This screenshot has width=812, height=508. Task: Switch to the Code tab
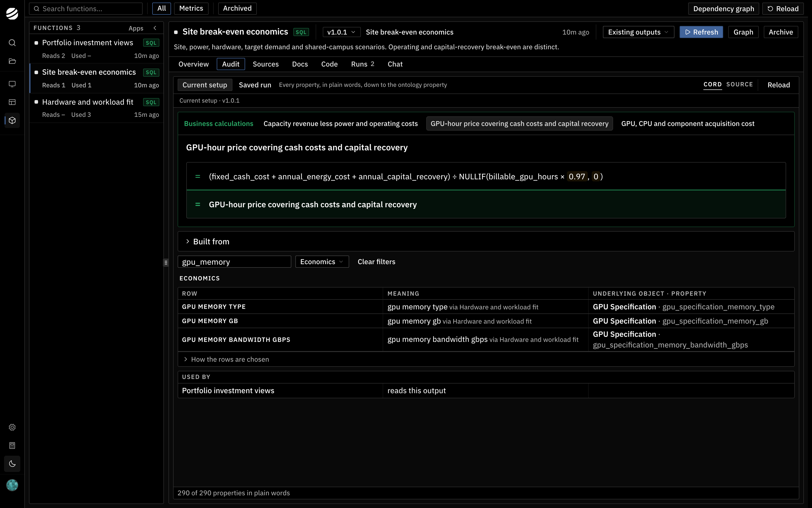329,64
